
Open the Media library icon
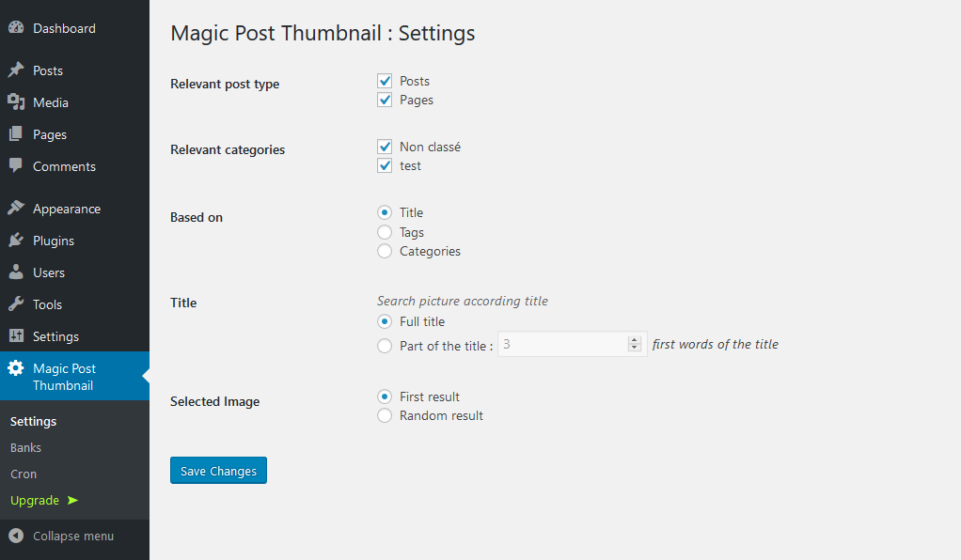tap(16, 101)
